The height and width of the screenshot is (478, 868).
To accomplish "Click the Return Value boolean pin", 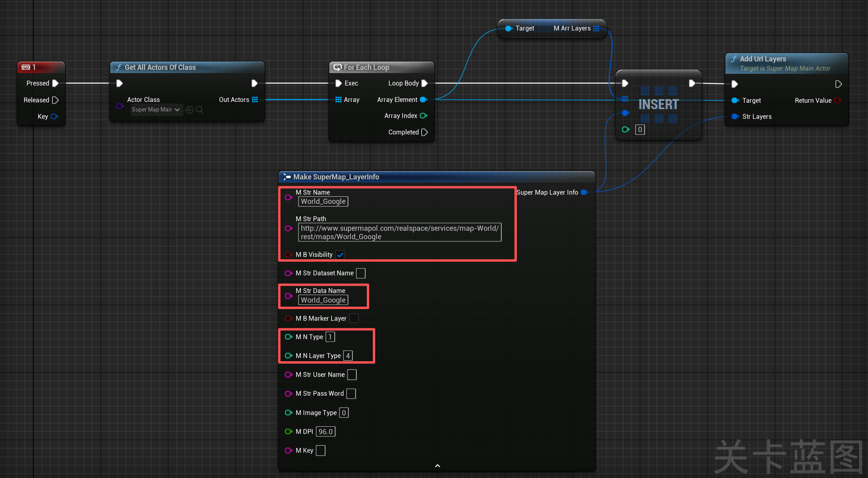I will click(x=837, y=100).
